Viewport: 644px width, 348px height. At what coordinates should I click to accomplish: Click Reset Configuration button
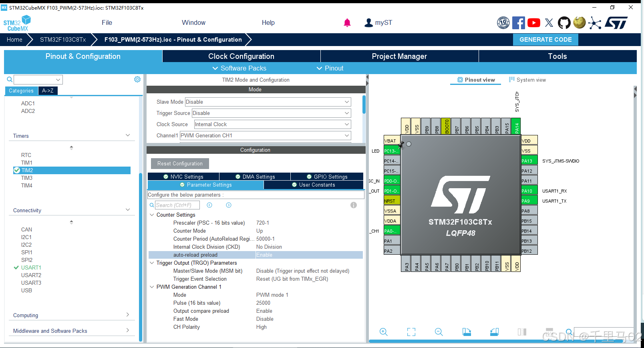pos(180,163)
